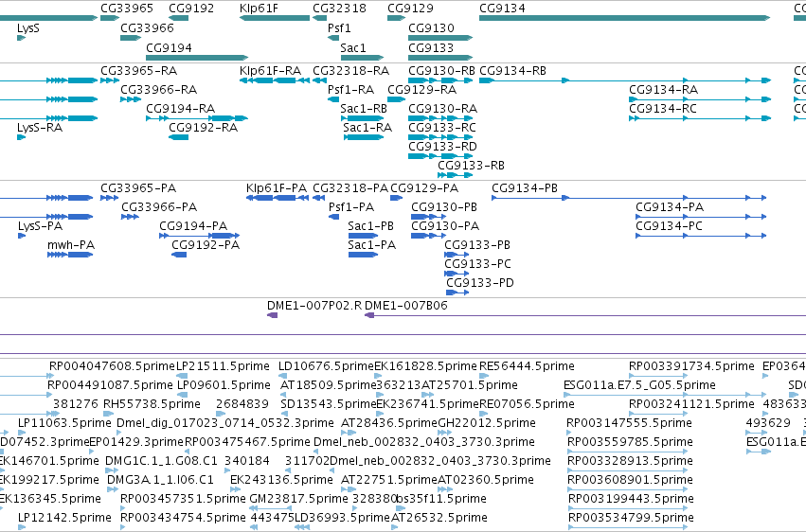This screenshot has width=806, height=532.
Task: Select the CG9134-PC protein label
Action: (669, 226)
